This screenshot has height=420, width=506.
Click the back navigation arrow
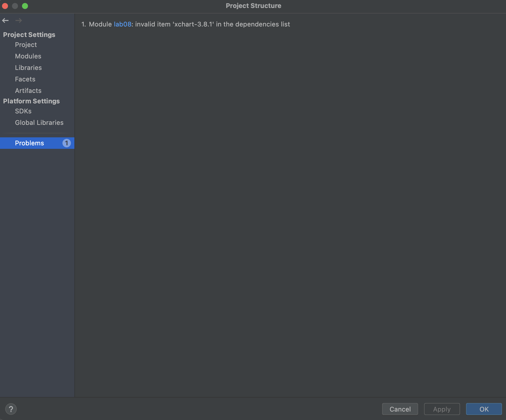(5, 20)
